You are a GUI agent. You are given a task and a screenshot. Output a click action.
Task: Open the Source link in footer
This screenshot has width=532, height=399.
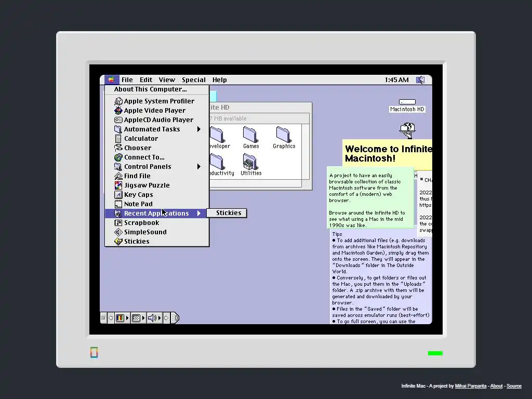(514, 386)
